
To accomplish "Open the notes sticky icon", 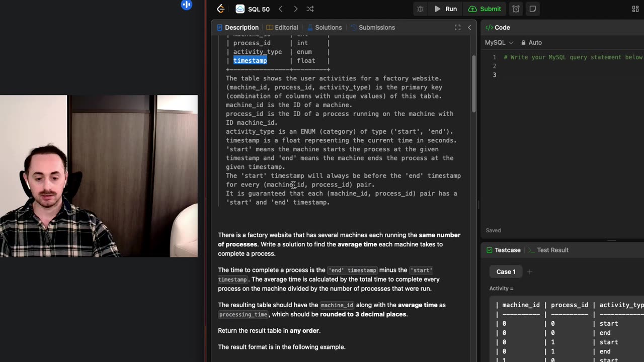I will (x=532, y=9).
